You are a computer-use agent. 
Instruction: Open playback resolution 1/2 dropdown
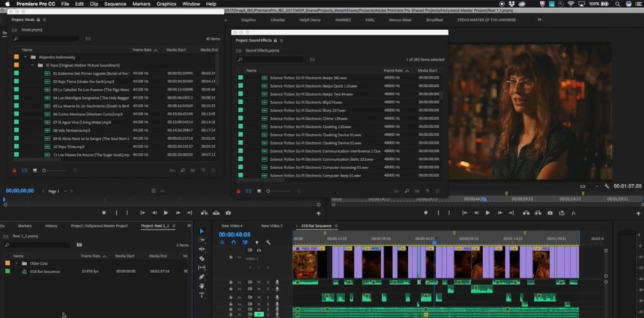click(589, 186)
